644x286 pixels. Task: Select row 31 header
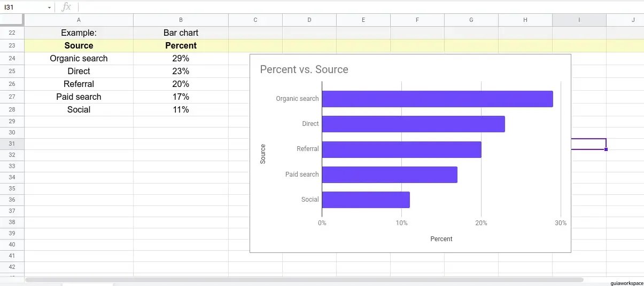point(12,144)
